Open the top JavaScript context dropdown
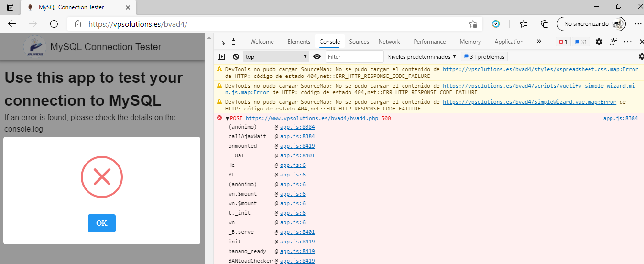Screen dimensions: 644x264 pyautogui.click(x=276, y=56)
